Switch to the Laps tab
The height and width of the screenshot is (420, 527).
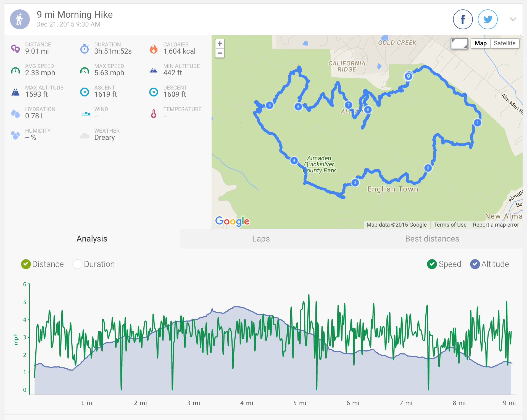(261, 239)
